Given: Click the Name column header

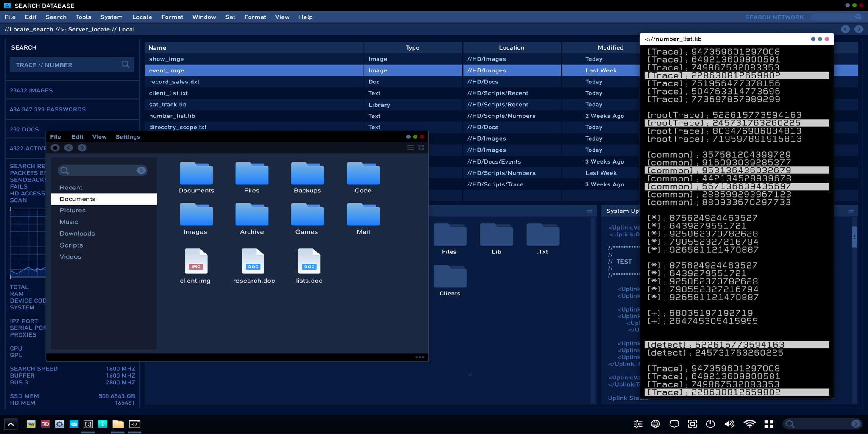Looking at the screenshot, I should [x=254, y=47].
